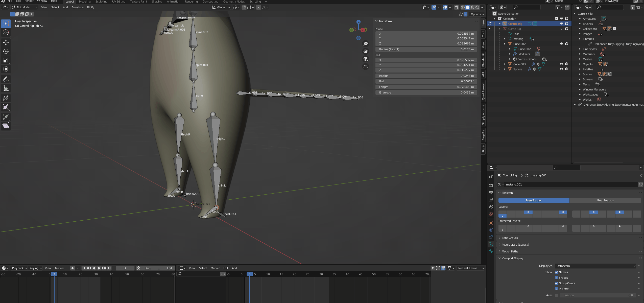Select the Move tool in toolbar
644x303 pixels.
(6, 42)
